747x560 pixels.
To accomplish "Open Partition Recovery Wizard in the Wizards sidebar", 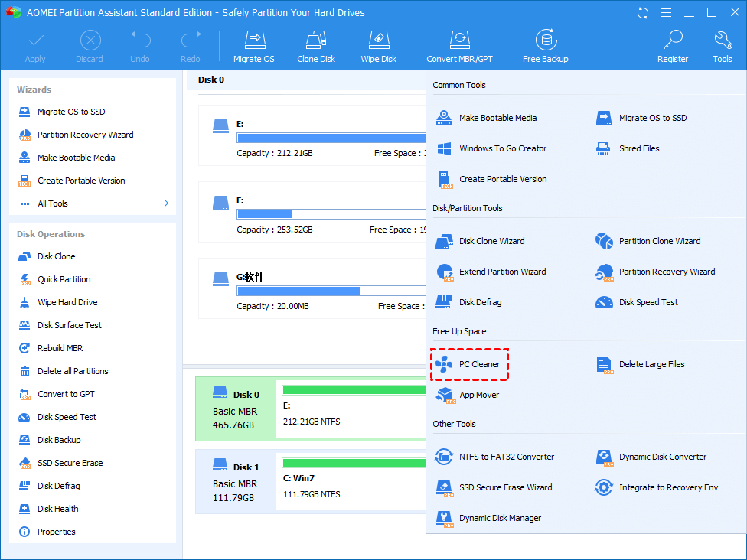I will point(85,135).
